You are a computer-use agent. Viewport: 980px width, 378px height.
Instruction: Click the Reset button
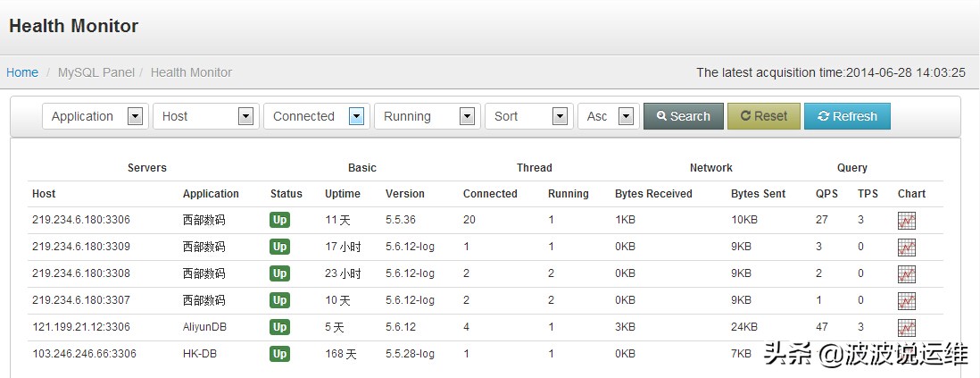point(764,116)
